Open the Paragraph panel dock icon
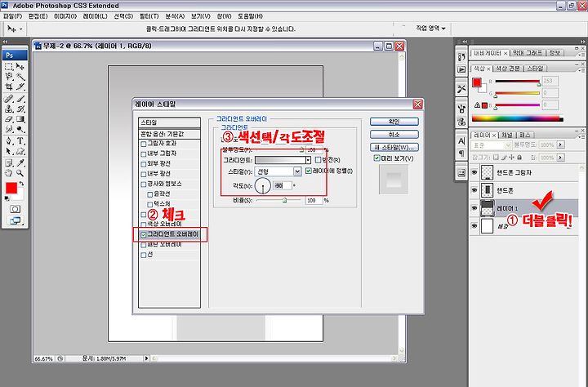Viewport: 588px width, 387px height. (461, 153)
